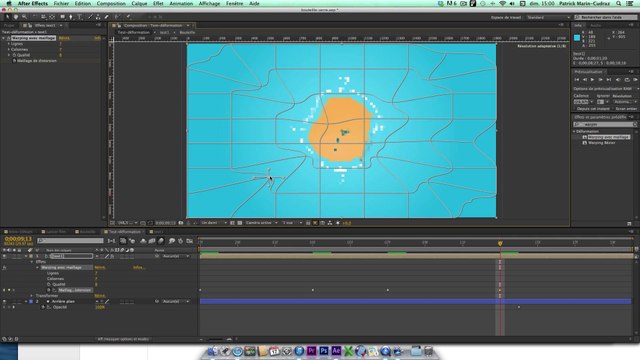The height and width of the screenshot is (360, 640).
Task: Launch Photoshop from the Dock
Action: point(324,351)
